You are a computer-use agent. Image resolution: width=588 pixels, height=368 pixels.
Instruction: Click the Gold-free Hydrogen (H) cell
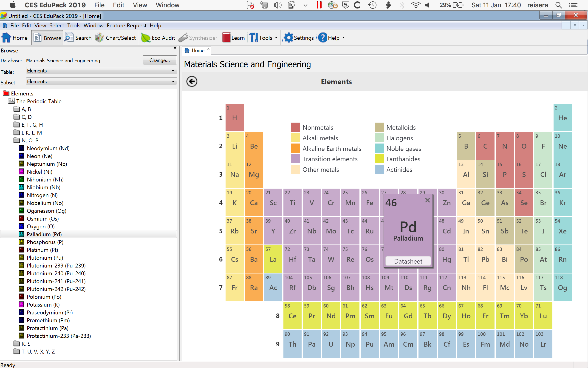tap(235, 118)
